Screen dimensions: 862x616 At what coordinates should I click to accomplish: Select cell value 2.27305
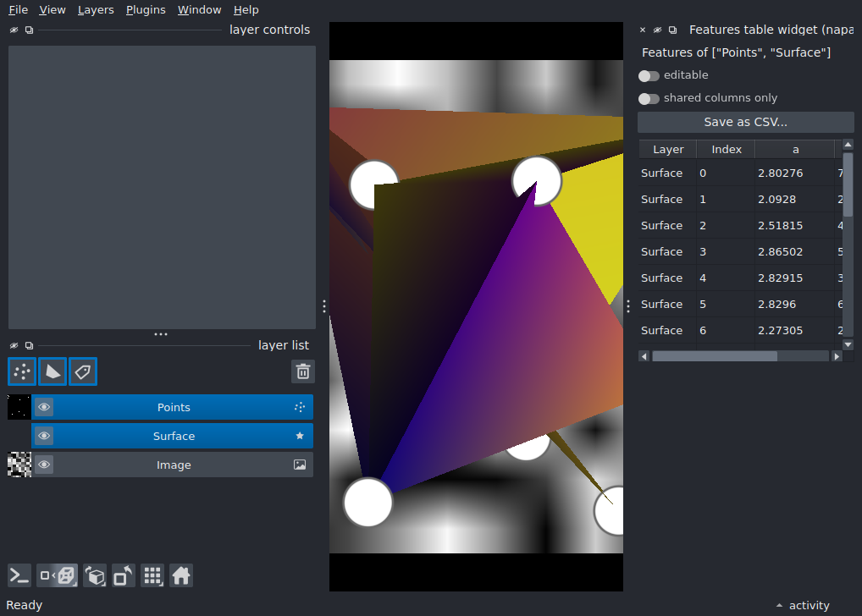[x=795, y=331]
